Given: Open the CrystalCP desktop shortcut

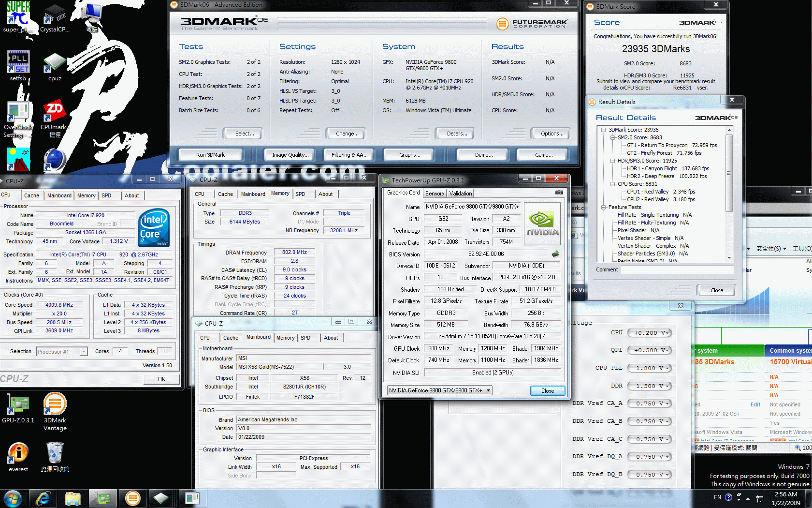Looking at the screenshot, I should click(x=55, y=18).
